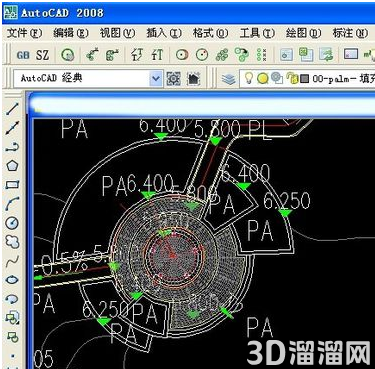Select the Circle draw tool
This screenshot has width=375, height=369.
click(12, 222)
